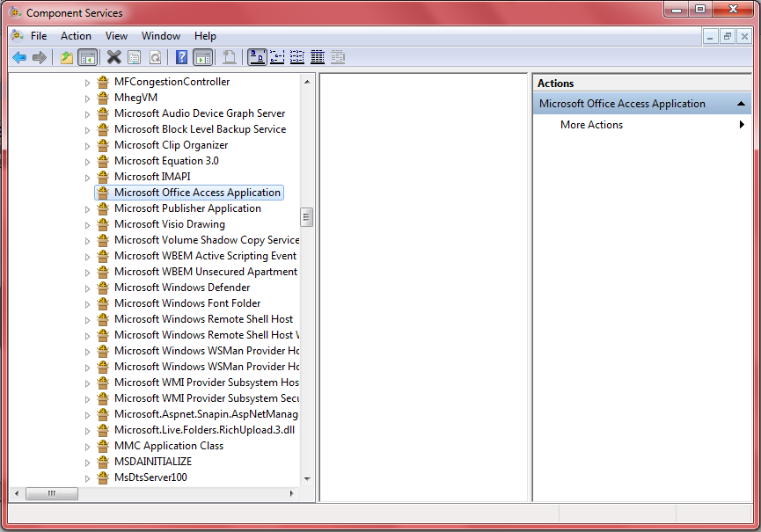
Task: Select Microsoft.Aspnet.Snapin.AspNetManag tree item
Action: (206, 414)
